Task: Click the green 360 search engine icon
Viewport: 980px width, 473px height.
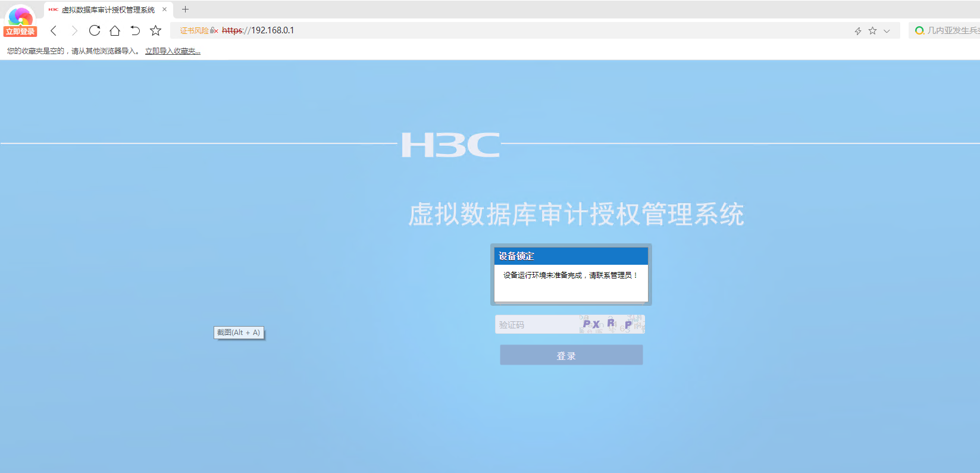Action: tap(919, 30)
